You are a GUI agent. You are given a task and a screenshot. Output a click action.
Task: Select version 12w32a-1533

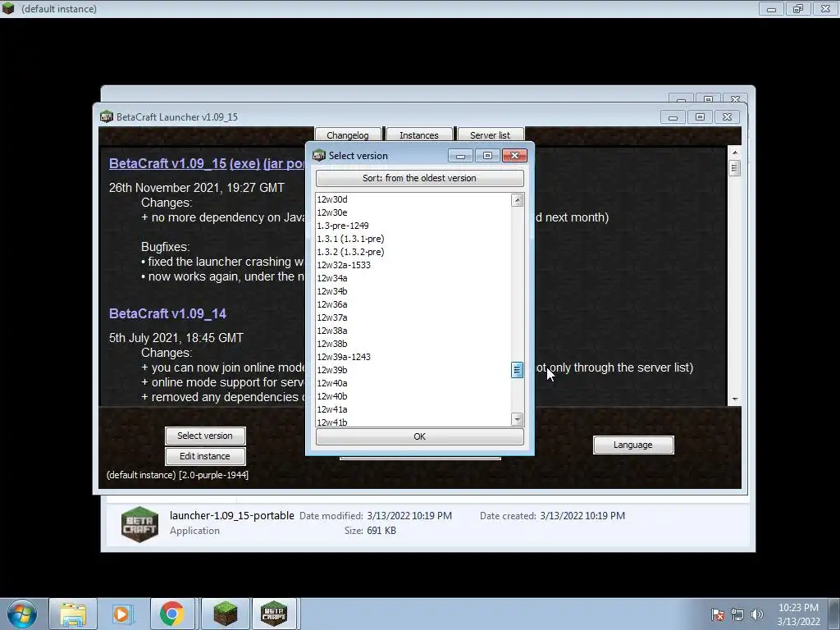click(413, 265)
